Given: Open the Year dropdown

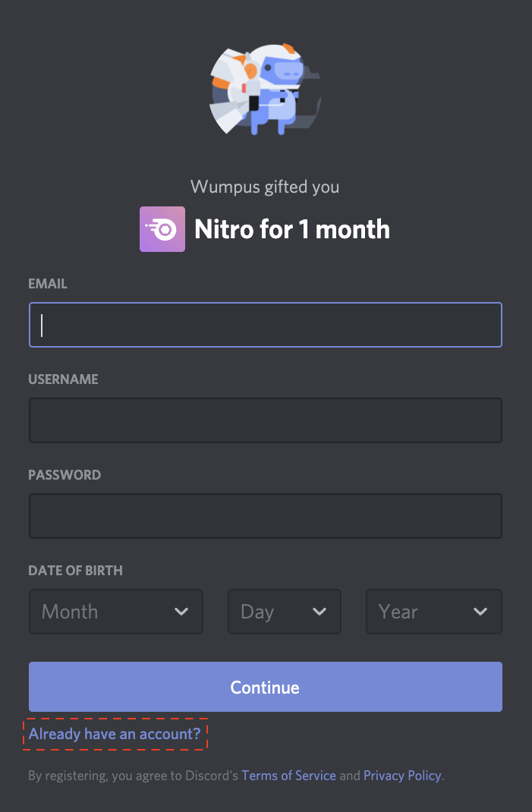Looking at the screenshot, I should pos(433,612).
